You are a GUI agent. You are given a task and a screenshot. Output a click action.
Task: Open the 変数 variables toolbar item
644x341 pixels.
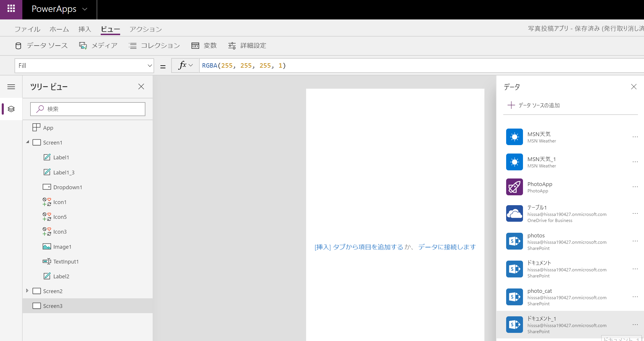pyautogui.click(x=204, y=46)
